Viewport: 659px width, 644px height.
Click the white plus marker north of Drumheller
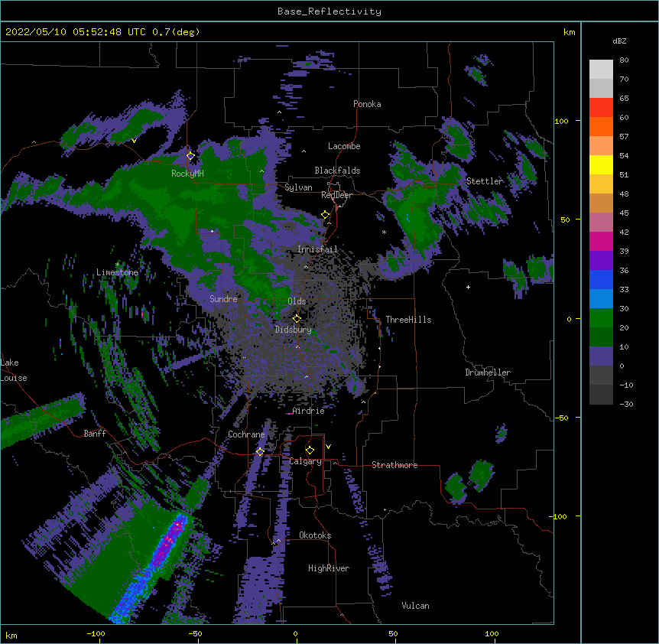tap(468, 287)
